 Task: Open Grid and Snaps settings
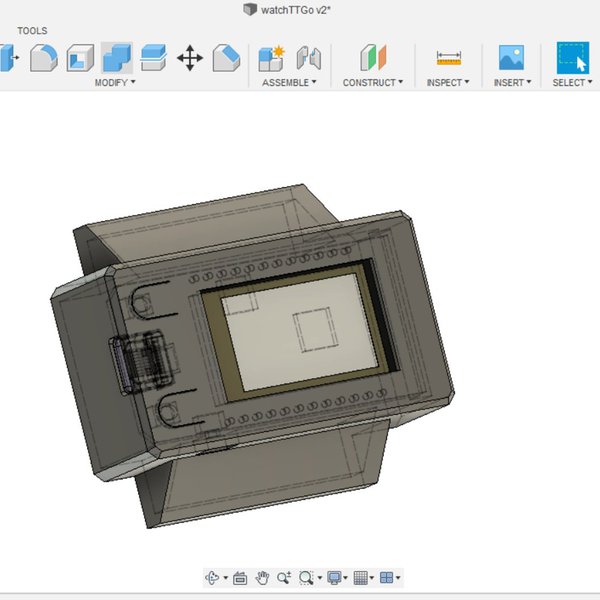coord(362,578)
